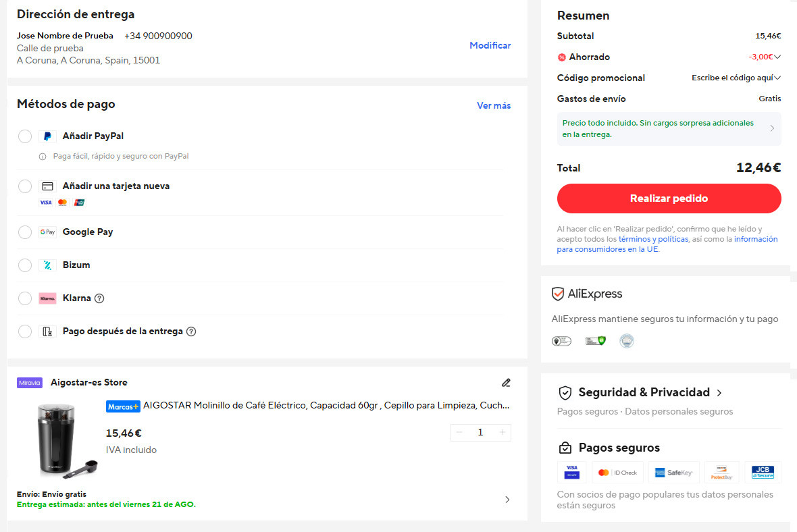Click the Seguridad & Privacidad shield icon
797x532 pixels.
(565, 393)
